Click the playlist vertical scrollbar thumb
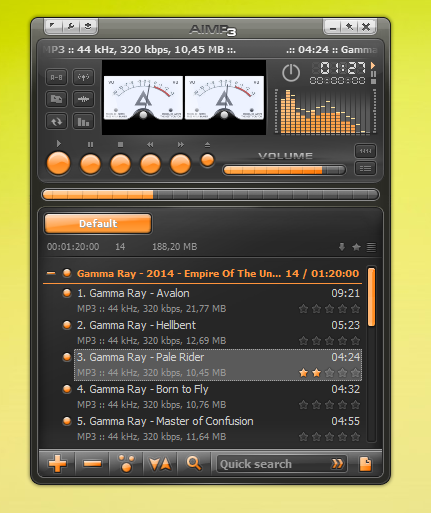Viewport: 431px width, 513px height. (x=371, y=297)
